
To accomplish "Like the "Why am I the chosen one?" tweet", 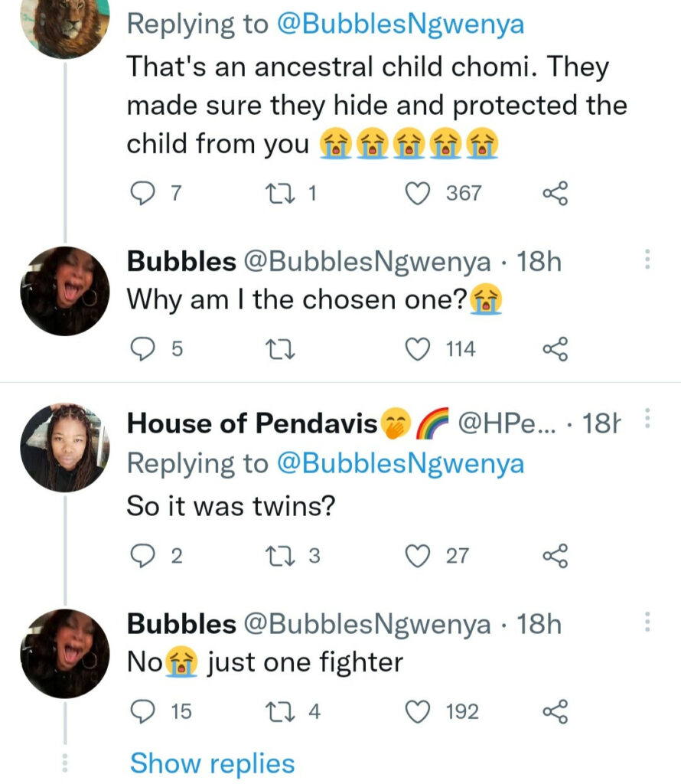I will 418,350.
